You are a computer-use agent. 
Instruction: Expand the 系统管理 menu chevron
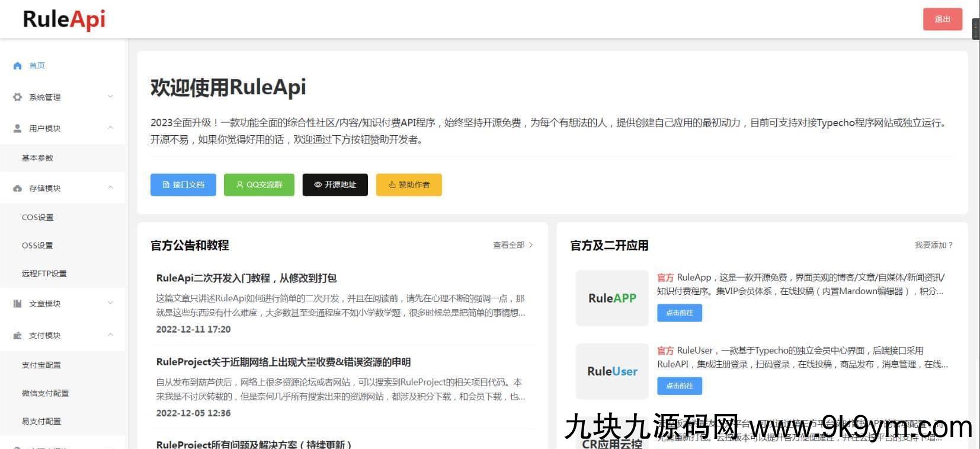click(111, 97)
